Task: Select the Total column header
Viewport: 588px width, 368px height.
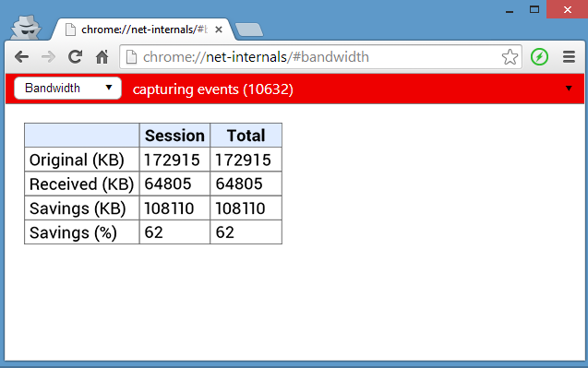Action: 246,136
